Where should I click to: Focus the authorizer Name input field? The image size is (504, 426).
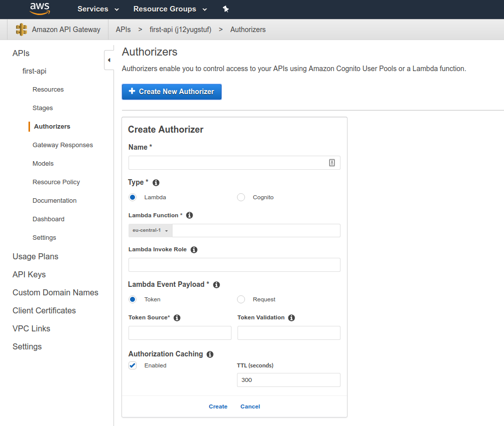[x=234, y=163]
